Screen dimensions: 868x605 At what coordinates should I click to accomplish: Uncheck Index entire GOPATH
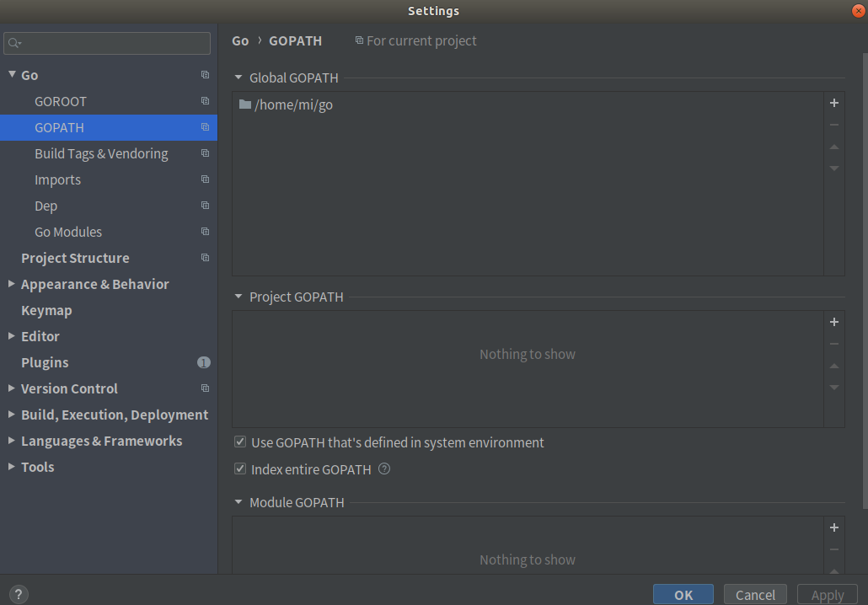[x=240, y=469]
